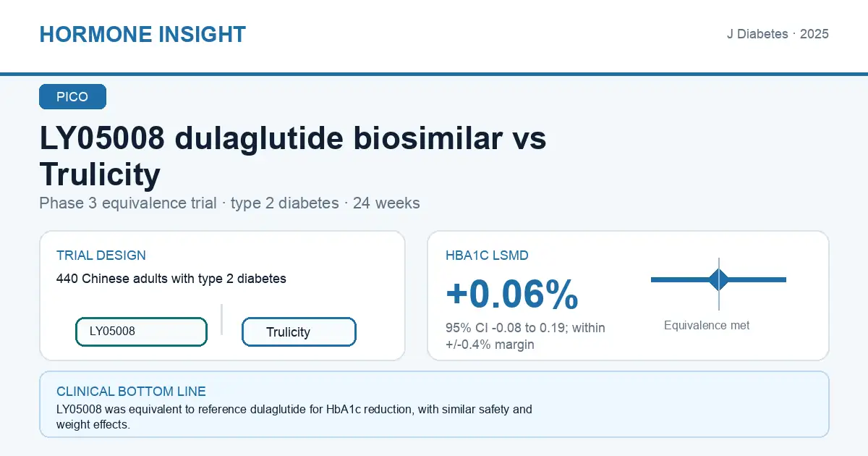Image resolution: width=868 pixels, height=456 pixels.
Task: Click the J Diabetes 2025 citation
Action: [x=778, y=34]
